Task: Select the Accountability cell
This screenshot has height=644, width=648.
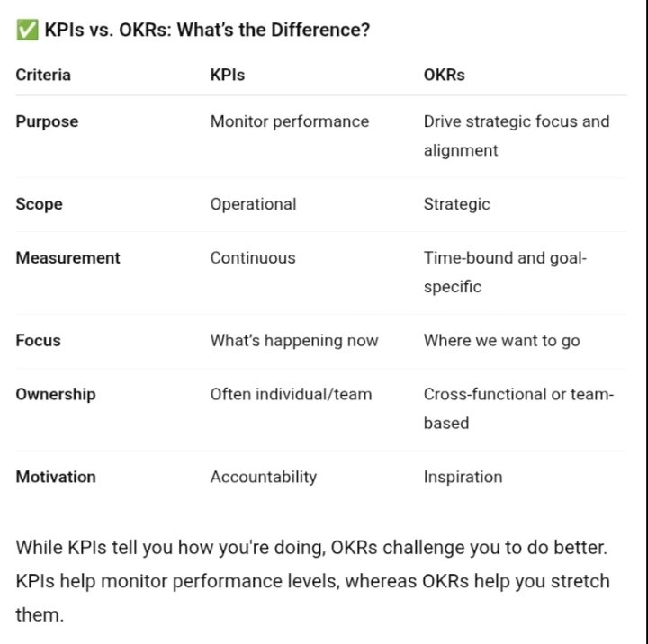Action: 264,477
